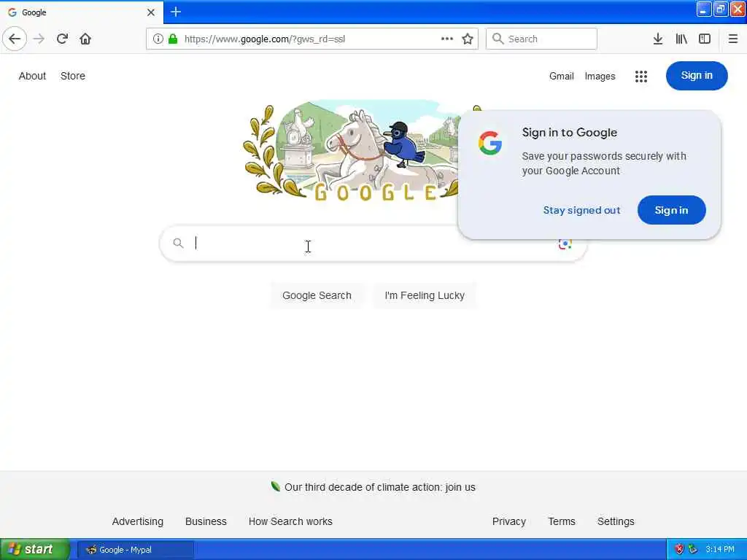Open the Windows start menu
The height and width of the screenshot is (560, 747).
(x=34, y=550)
